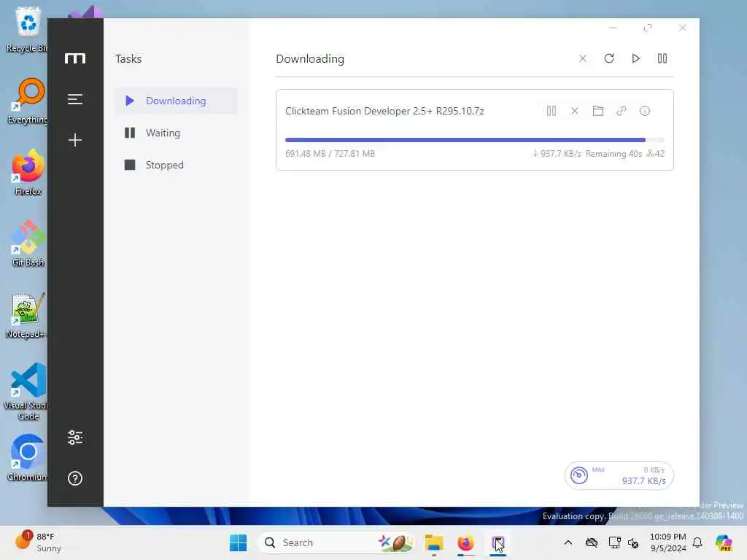Switch to the Waiting tab
747x560 pixels.
176,133
